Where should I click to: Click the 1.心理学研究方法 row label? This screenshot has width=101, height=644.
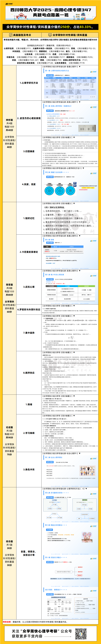point(29,83)
